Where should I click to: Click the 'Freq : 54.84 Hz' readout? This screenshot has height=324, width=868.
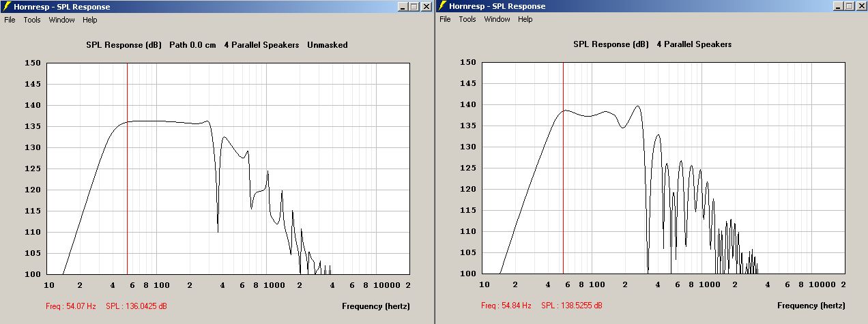506,306
